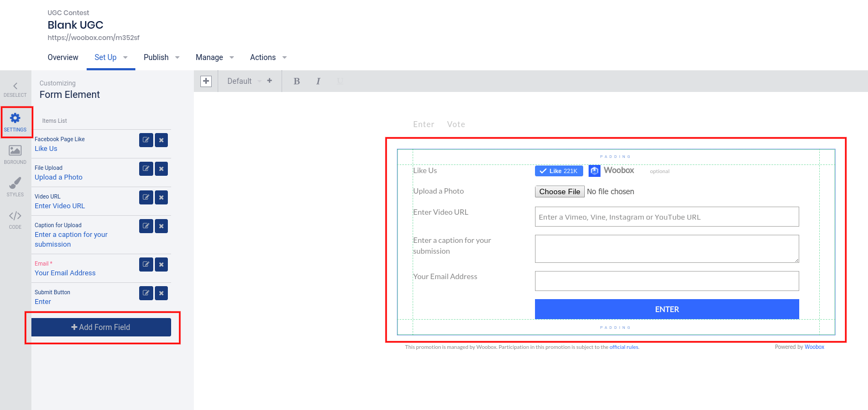Screen dimensions: 868x410
Task: Select the Vote tab in preview
Action: pyautogui.click(x=456, y=124)
